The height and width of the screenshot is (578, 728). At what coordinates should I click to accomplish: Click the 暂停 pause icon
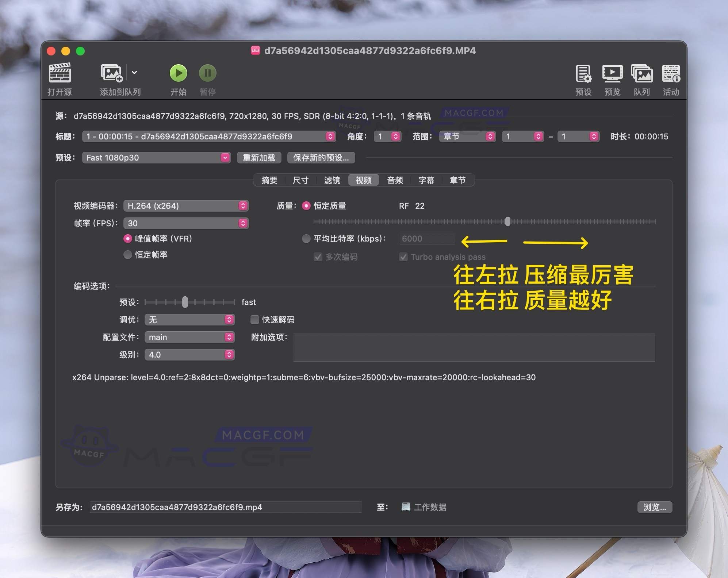[207, 73]
